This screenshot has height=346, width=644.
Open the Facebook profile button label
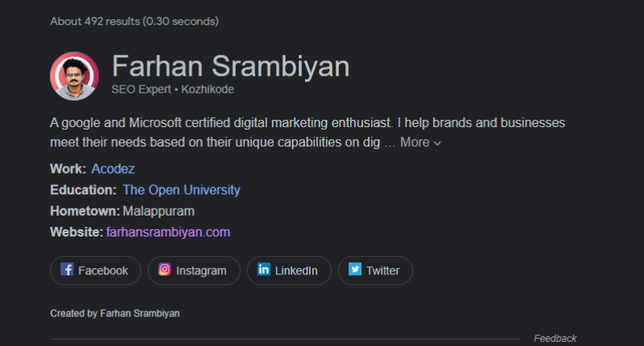pyautogui.click(x=103, y=271)
